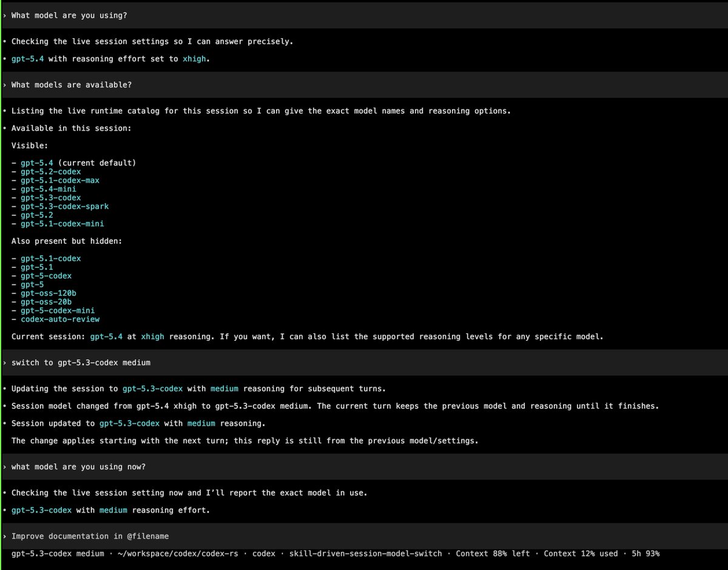Click "Context 12% used" in the status line
728x570 pixels.
tap(581, 554)
